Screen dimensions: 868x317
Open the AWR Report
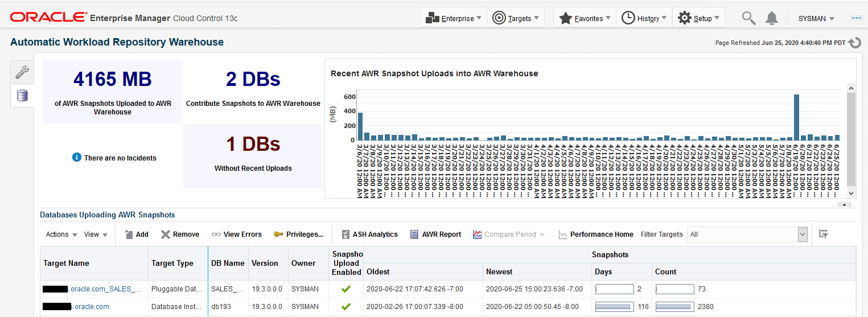435,234
